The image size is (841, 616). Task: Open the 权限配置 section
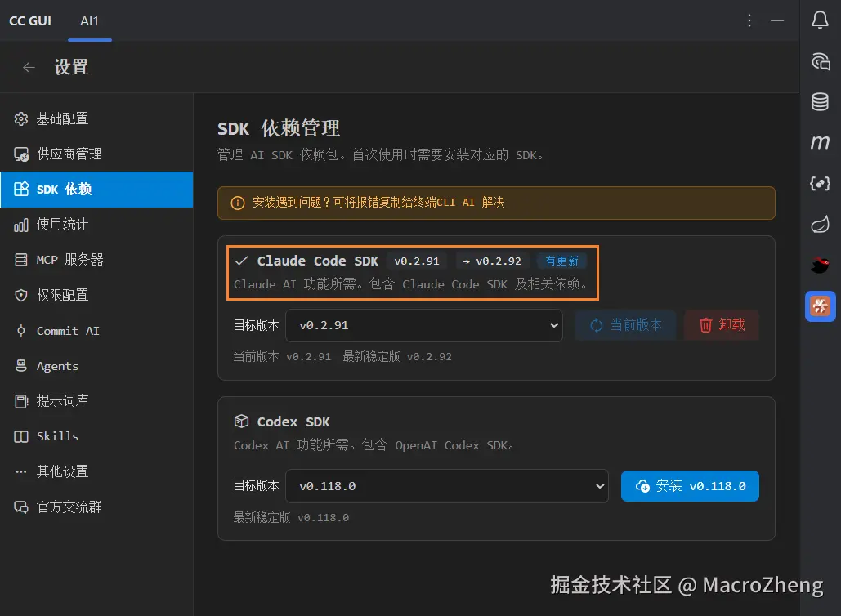point(96,295)
